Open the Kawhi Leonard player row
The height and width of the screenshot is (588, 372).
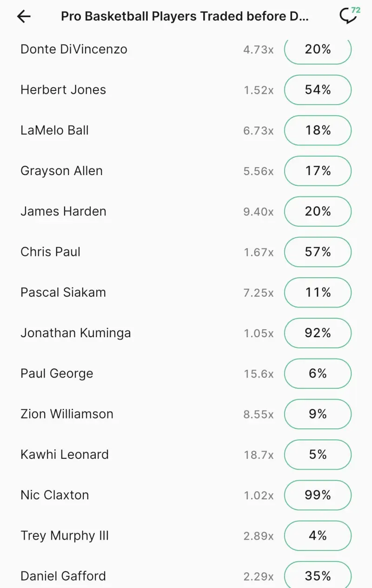pyautogui.click(x=65, y=454)
